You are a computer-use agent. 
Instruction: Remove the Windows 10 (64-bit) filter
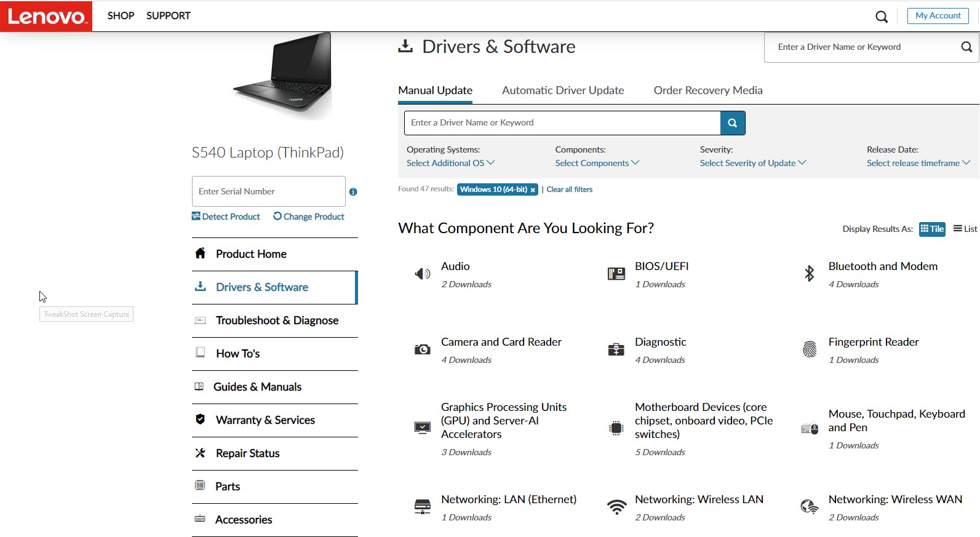(x=533, y=190)
